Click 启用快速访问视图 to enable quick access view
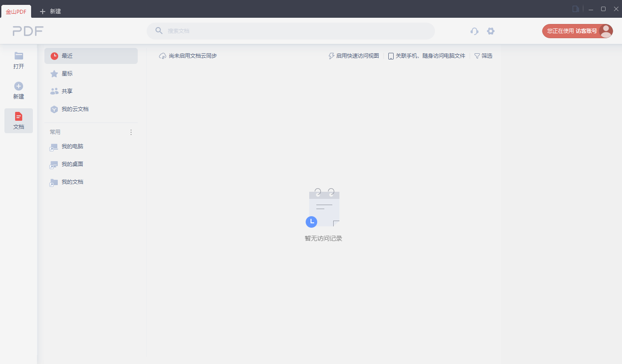 (x=357, y=55)
